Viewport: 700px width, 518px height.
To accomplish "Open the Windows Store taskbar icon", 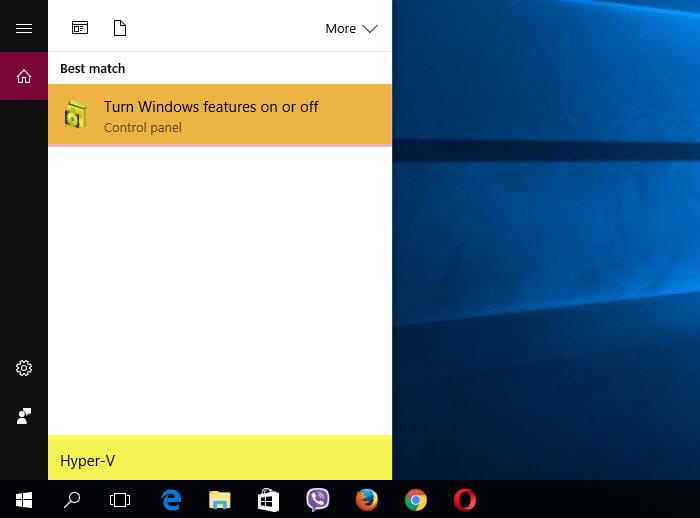I will pyautogui.click(x=269, y=500).
